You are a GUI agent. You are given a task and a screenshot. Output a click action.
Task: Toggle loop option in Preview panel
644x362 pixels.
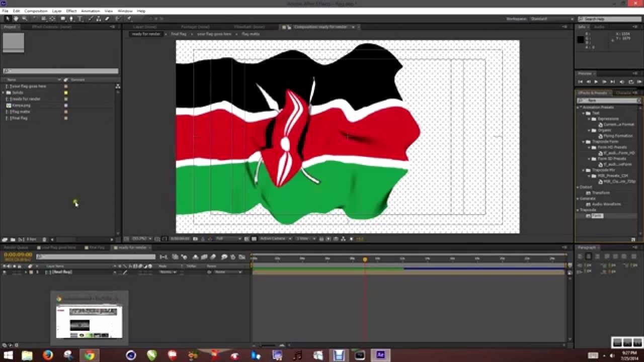[630, 81]
